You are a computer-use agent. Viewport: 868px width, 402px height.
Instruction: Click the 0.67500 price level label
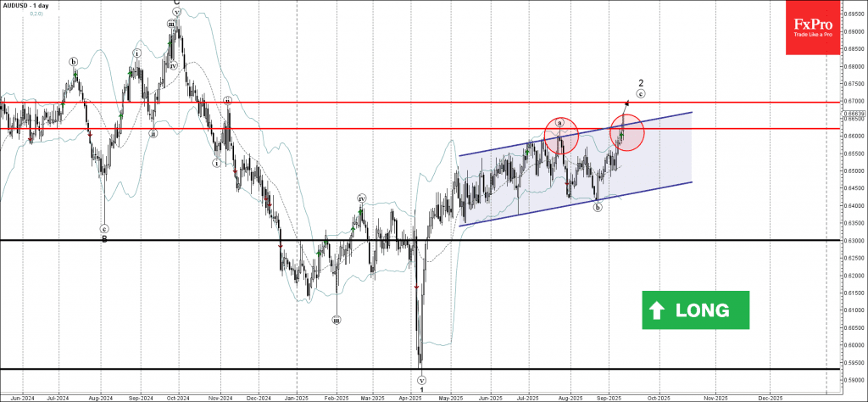[x=854, y=84]
